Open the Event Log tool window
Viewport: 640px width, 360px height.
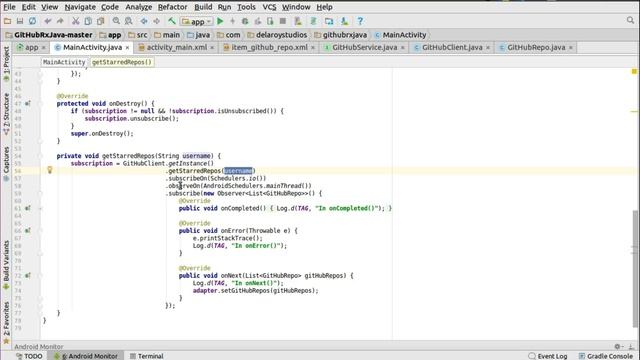(547, 356)
